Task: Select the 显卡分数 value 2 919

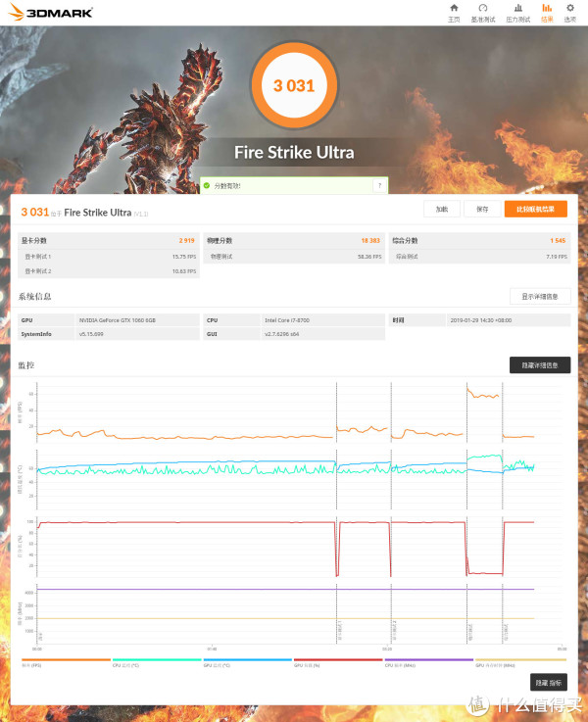Action: pos(186,240)
